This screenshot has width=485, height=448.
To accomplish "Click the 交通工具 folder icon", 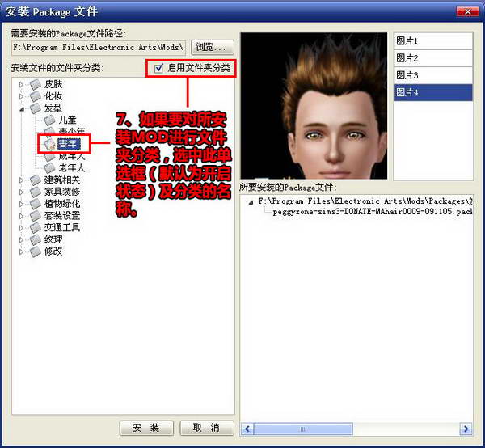I will [34, 227].
